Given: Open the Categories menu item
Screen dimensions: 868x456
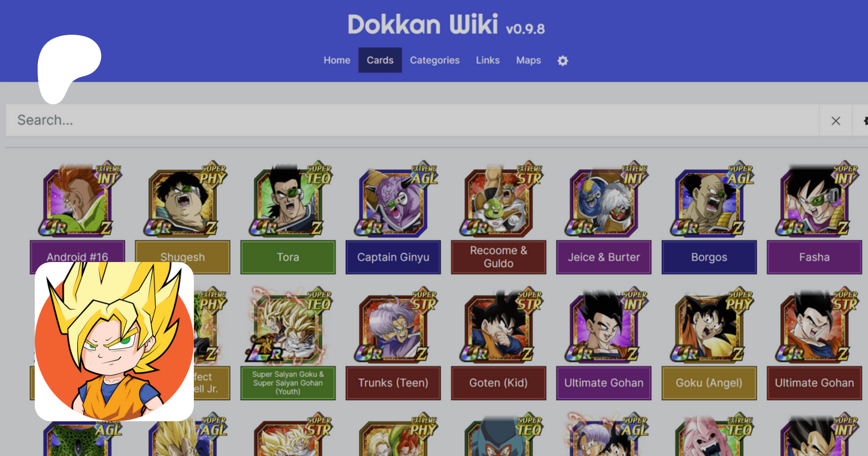Looking at the screenshot, I should click(434, 60).
